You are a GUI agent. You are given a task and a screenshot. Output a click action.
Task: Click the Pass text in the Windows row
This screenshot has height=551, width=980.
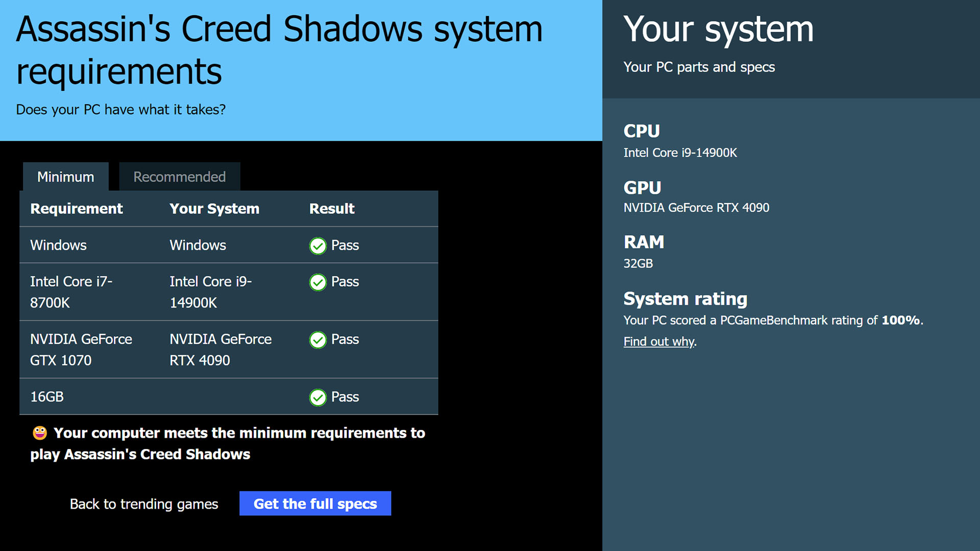click(x=345, y=245)
